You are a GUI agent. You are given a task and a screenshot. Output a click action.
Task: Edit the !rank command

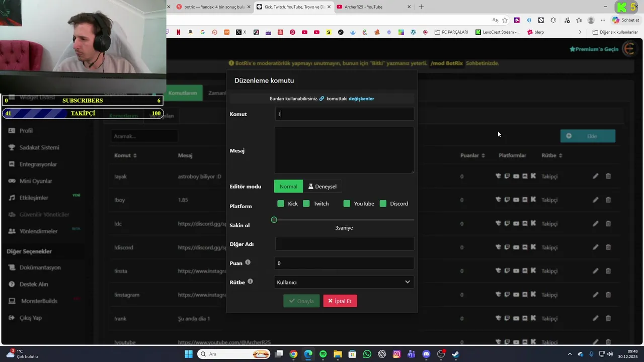coord(596,318)
